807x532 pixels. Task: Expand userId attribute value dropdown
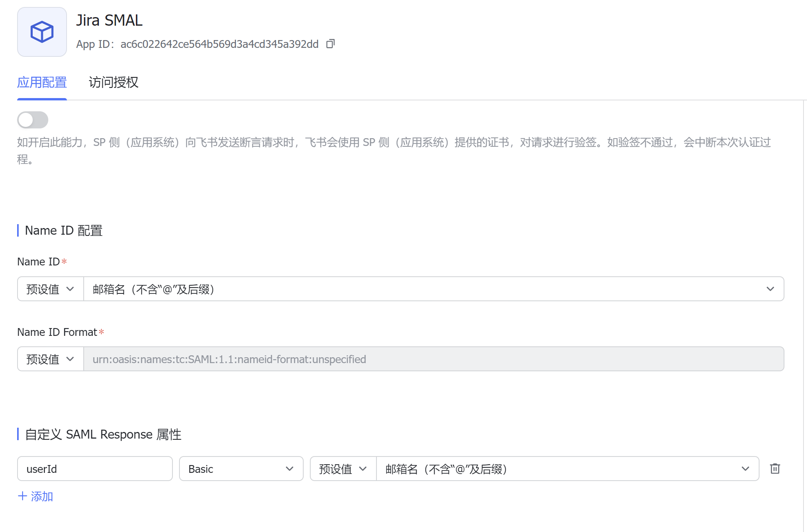[567, 469]
